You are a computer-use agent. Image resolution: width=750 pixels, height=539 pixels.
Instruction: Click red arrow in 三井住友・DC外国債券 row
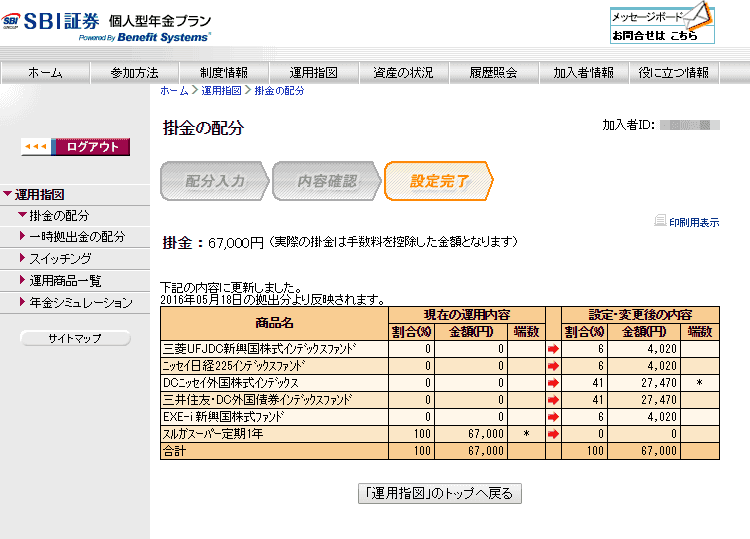[553, 400]
